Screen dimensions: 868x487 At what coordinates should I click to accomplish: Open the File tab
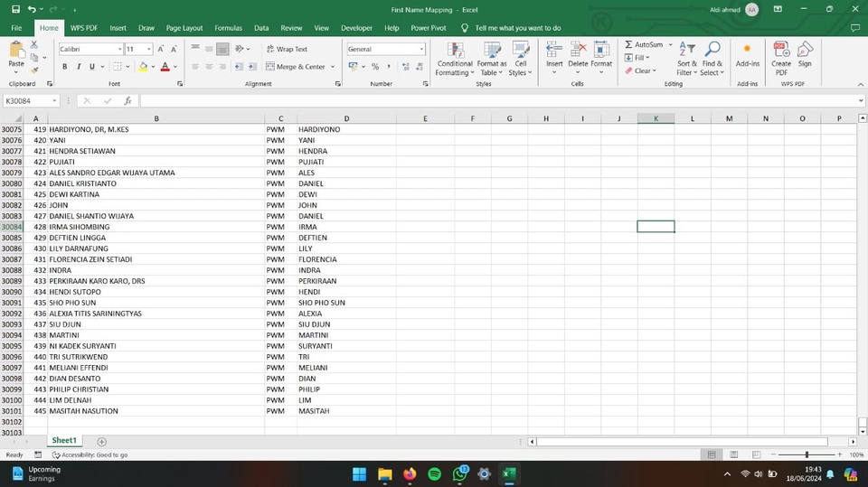(16, 28)
